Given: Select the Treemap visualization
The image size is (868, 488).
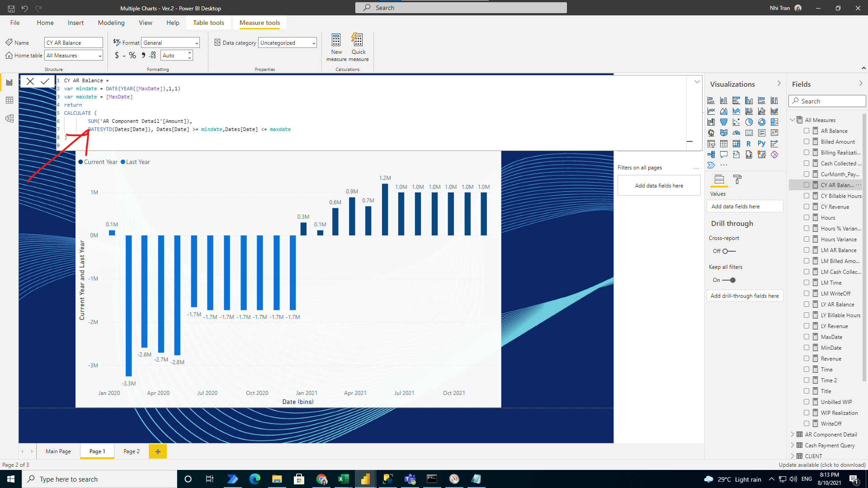Looking at the screenshot, I should (x=774, y=122).
